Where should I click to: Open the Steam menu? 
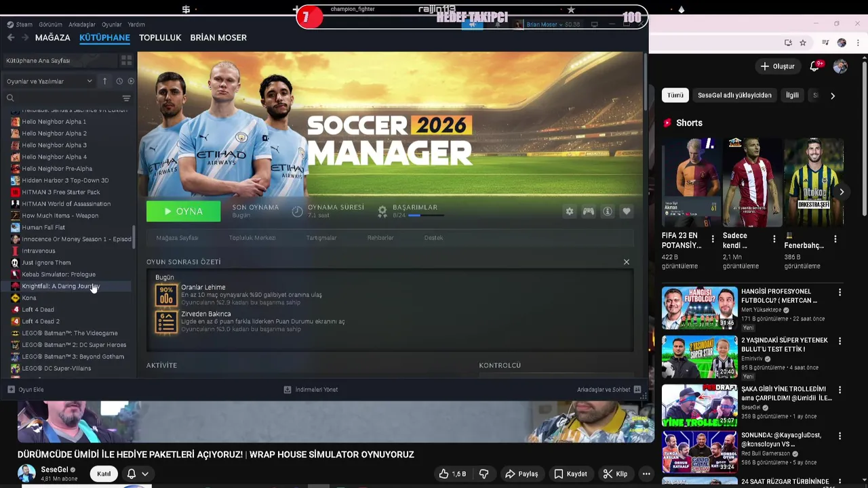(20, 24)
